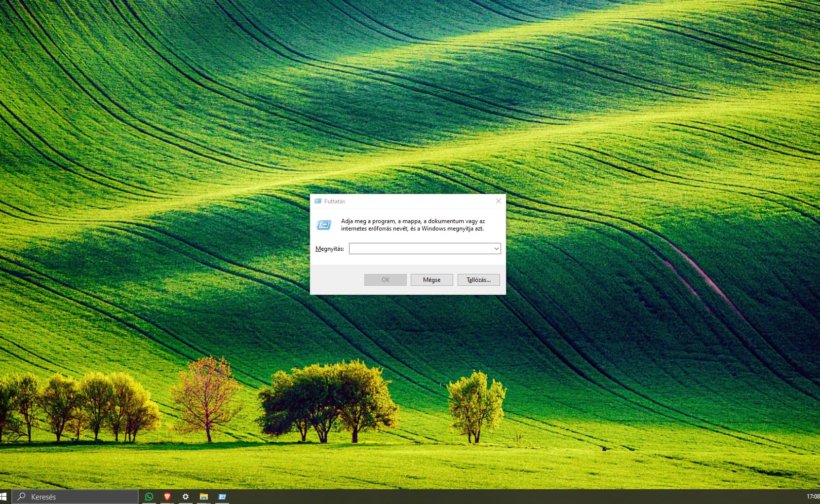
Task: Open the Windows Start menu
Action: (4, 497)
